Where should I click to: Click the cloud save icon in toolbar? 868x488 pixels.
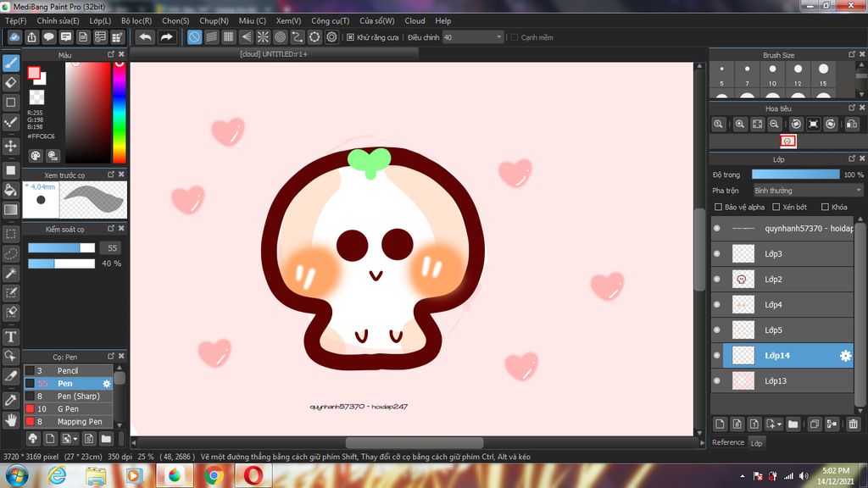point(14,37)
